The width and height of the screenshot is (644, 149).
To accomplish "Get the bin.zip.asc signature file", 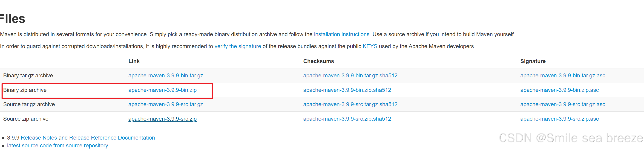I will click(559, 90).
